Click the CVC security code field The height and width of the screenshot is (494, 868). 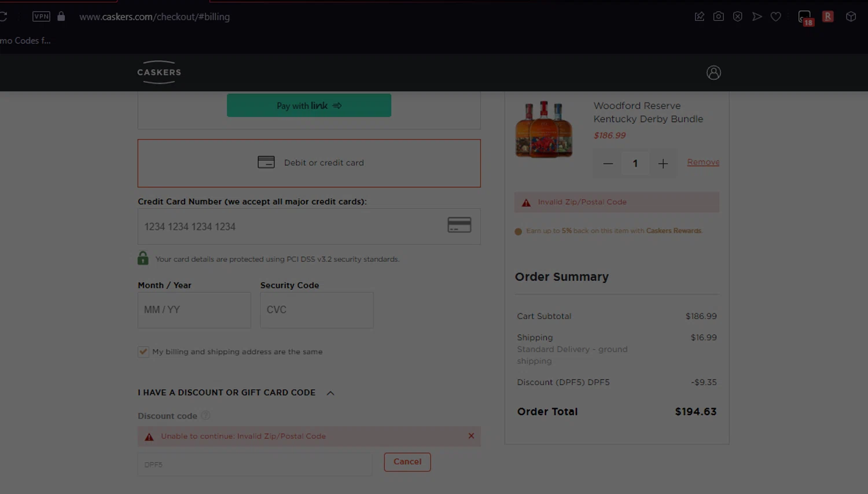[317, 310]
